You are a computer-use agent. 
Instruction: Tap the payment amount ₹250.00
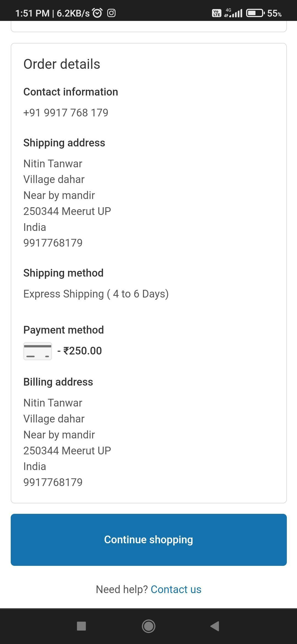point(82,351)
